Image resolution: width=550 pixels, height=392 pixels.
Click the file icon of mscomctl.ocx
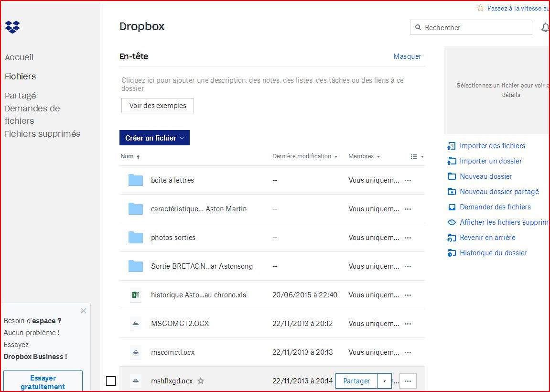pos(135,352)
